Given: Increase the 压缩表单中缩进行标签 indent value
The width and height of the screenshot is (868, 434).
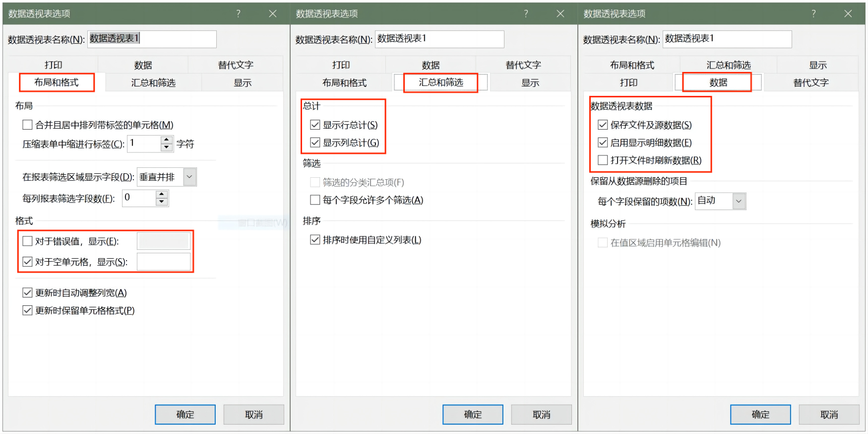Looking at the screenshot, I should click(167, 140).
